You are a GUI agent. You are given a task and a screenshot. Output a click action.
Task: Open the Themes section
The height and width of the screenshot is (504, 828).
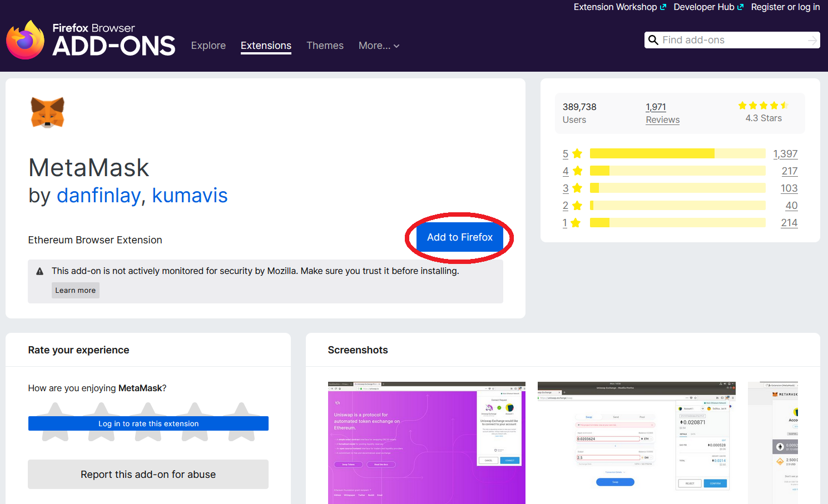click(x=325, y=46)
